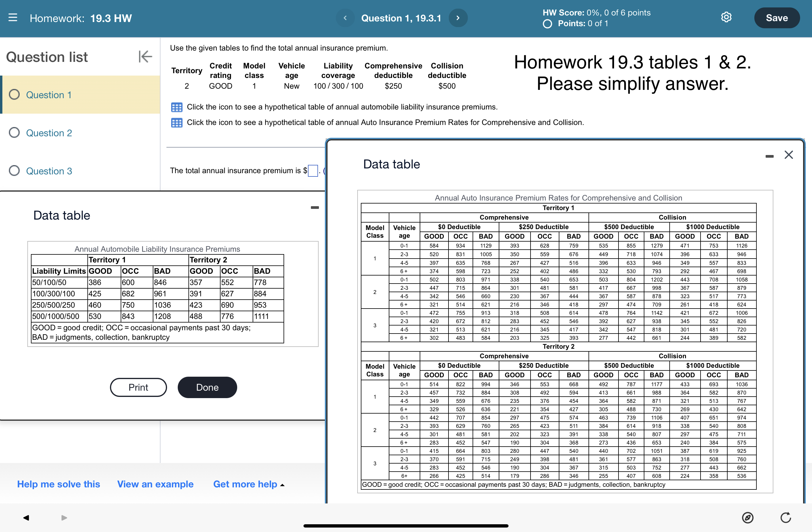The width and height of the screenshot is (812, 532).
Task: Collapse the Question list panel
Action: coord(145,57)
